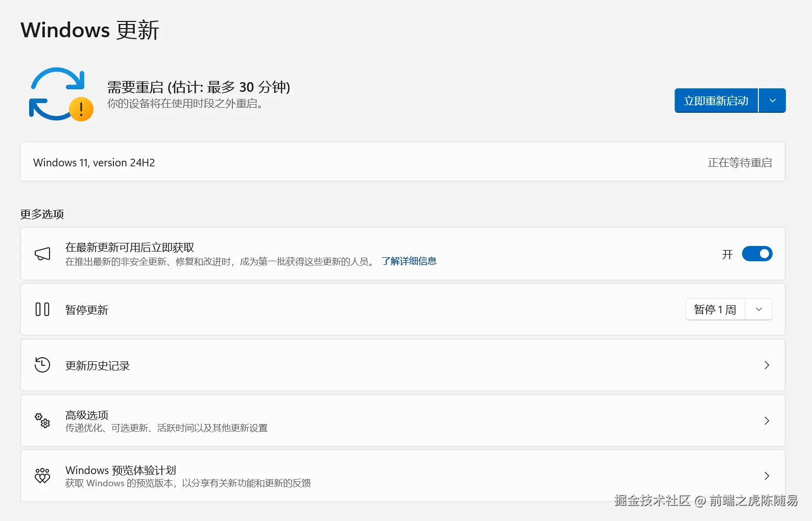Image resolution: width=812 pixels, height=521 pixels.
Task: Click the history clock icon for 更新历史记录
Action: tap(42, 365)
